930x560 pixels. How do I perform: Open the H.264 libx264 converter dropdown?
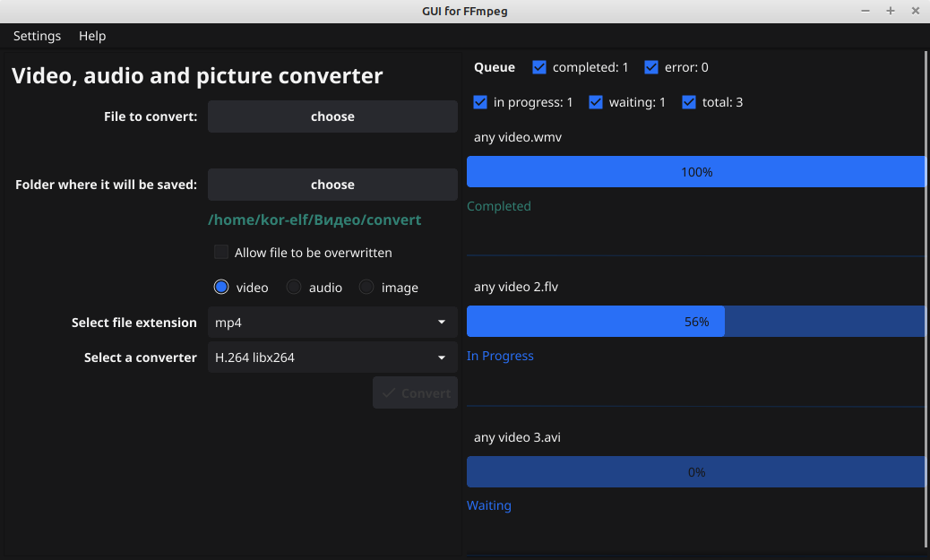tap(332, 358)
